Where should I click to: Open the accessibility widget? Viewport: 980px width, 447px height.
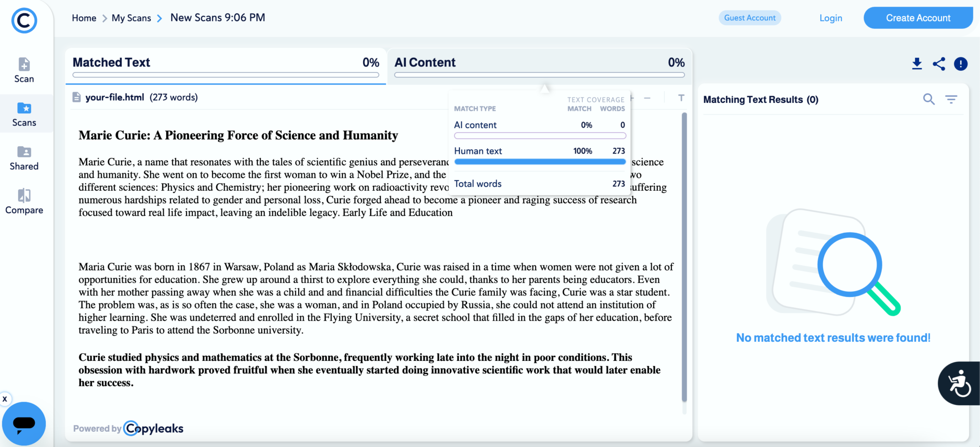959,383
